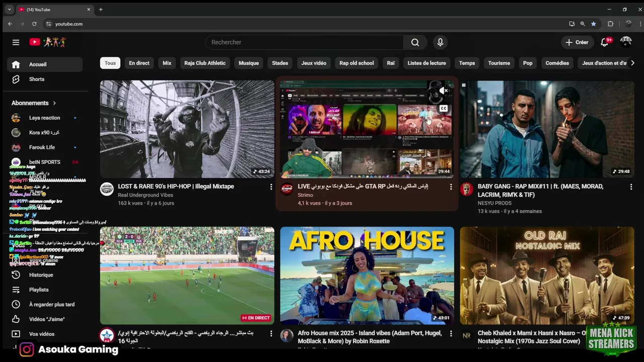Select the Listes de lecture chip

tap(427, 63)
